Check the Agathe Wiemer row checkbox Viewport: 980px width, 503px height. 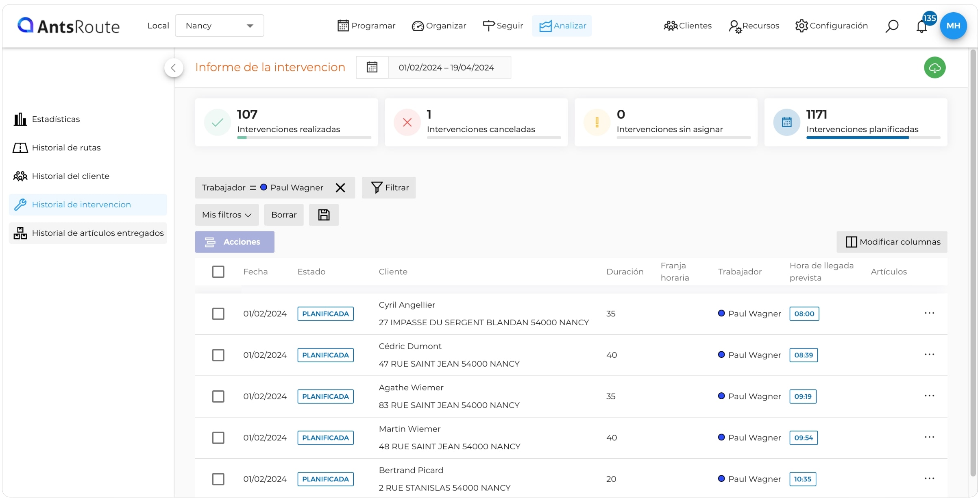tap(218, 396)
